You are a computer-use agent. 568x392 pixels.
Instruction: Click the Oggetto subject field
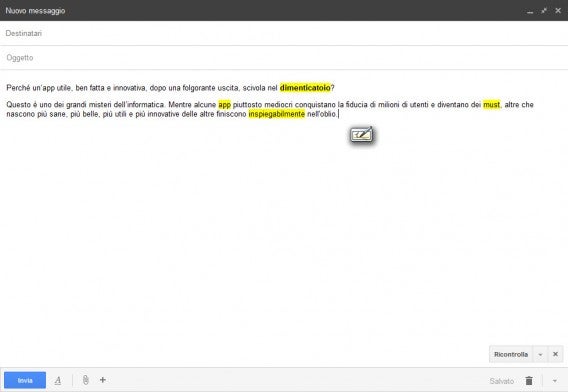point(284,58)
